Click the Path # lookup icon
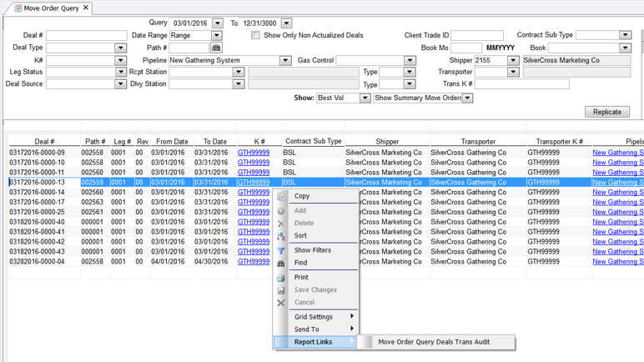The width and height of the screenshot is (644, 362). tap(216, 48)
